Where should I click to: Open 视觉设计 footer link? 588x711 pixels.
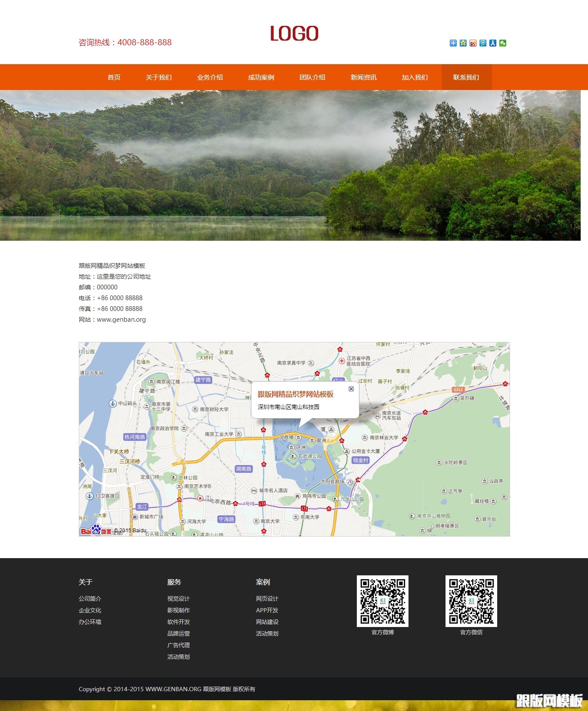click(x=178, y=599)
